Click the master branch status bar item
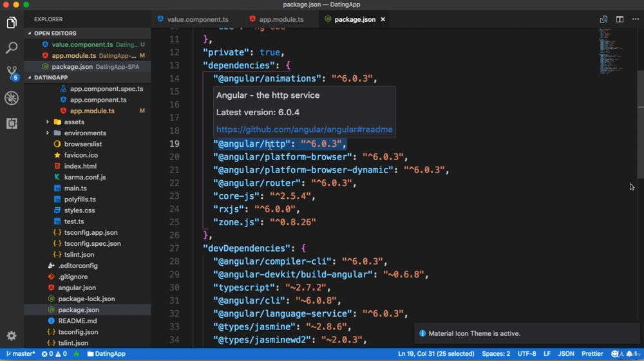The height and width of the screenshot is (361, 644). tap(21, 354)
